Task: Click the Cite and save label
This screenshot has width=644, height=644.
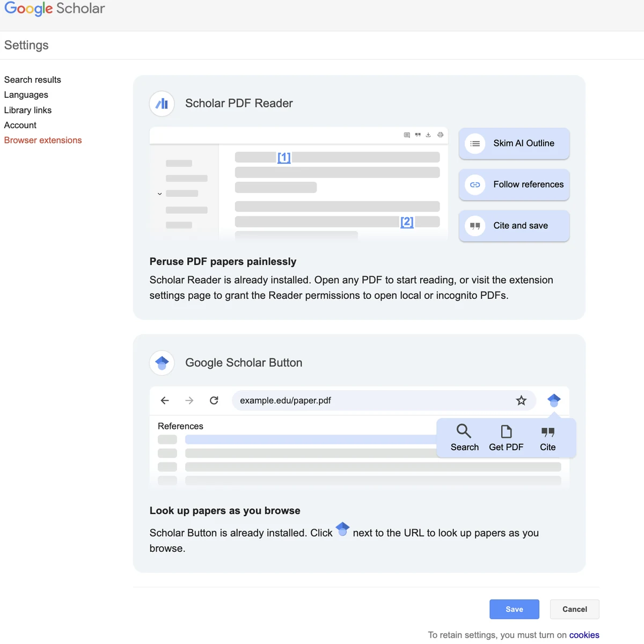Action: coord(521,226)
